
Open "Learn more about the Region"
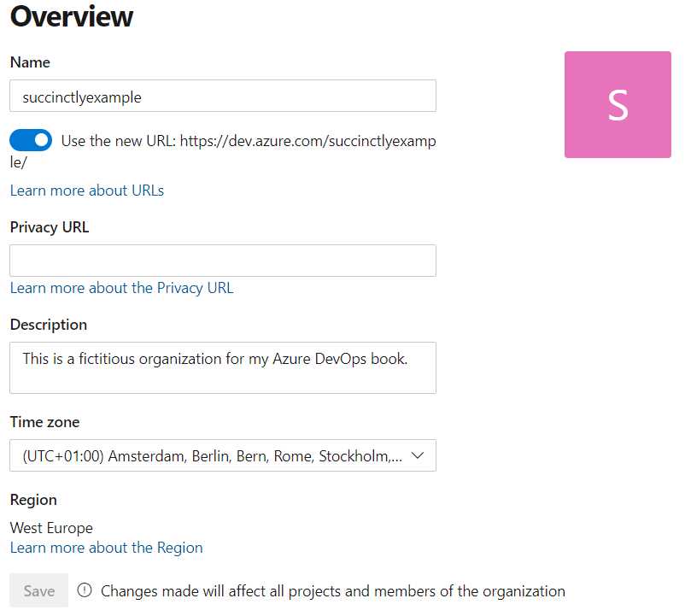(x=106, y=548)
